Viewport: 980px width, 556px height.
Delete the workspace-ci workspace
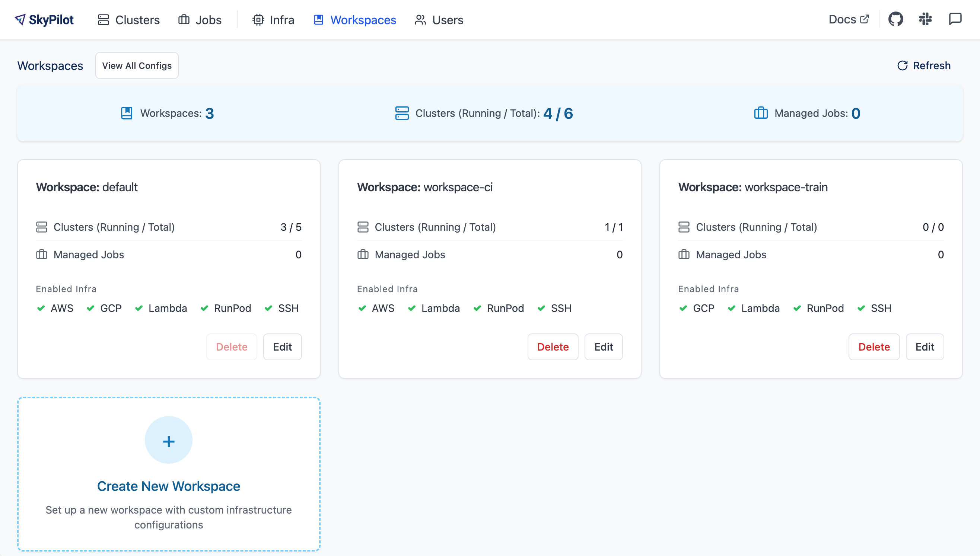coord(553,347)
